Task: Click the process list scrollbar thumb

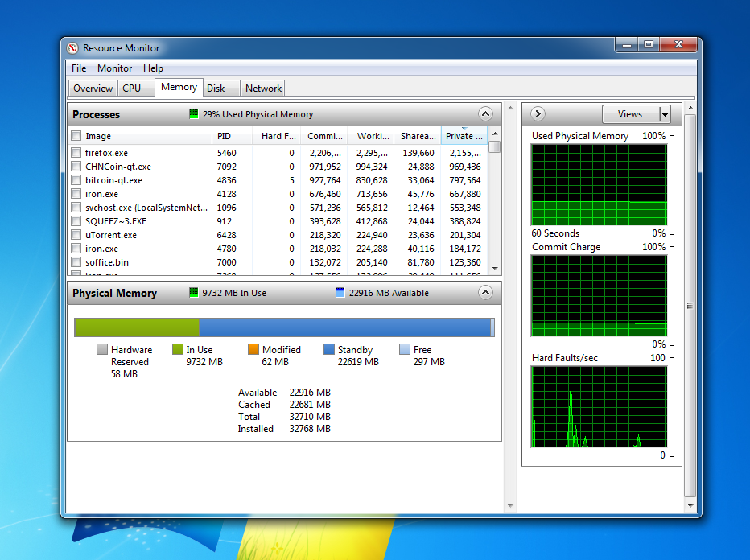Action: pos(495,146)
